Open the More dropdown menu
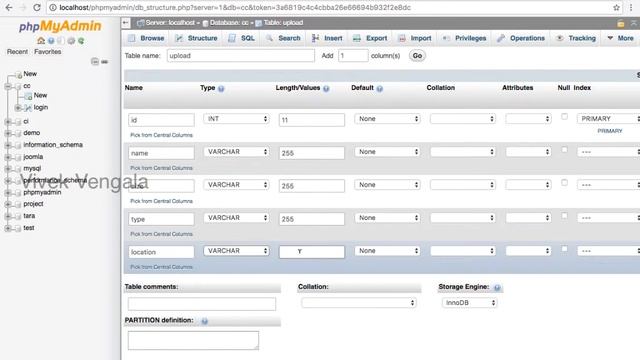Screen dimensions: 640x360 pos(620,38)
